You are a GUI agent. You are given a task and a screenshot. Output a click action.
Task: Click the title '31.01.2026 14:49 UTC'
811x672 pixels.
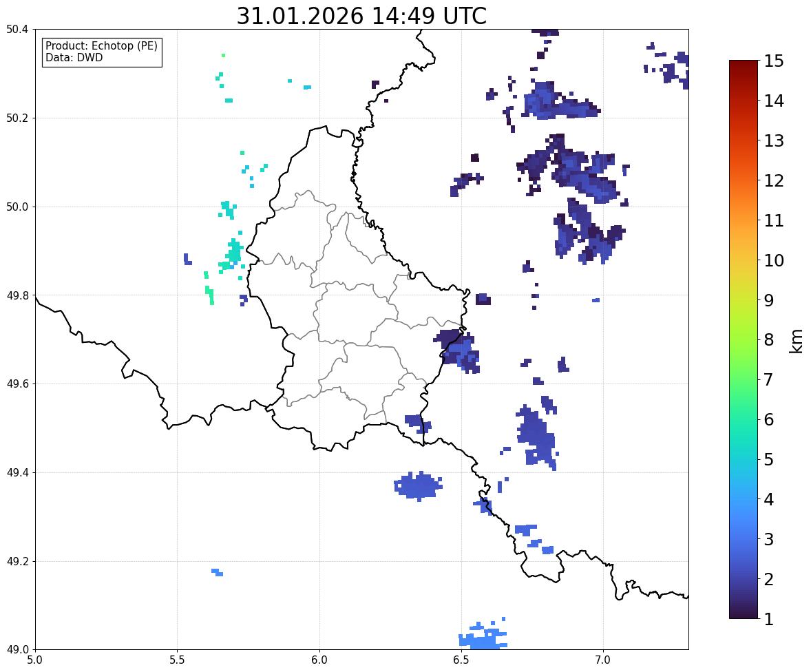point(361,16)
